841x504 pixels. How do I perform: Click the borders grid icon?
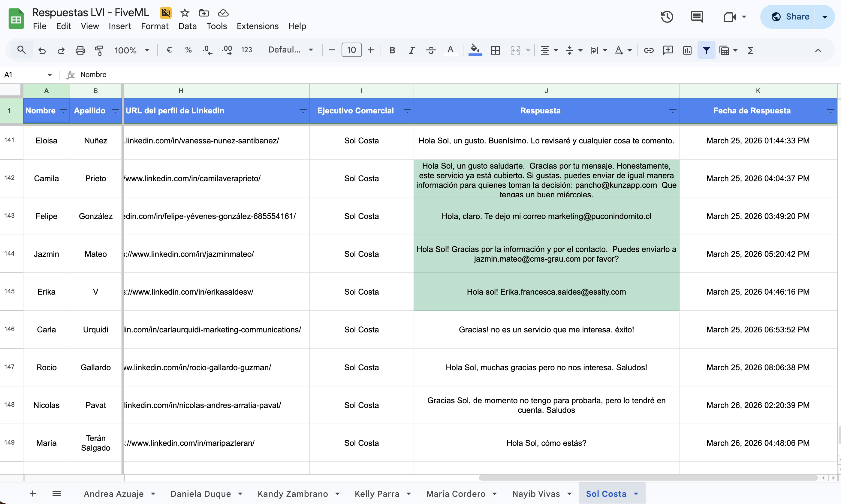[x=496, y=50]
